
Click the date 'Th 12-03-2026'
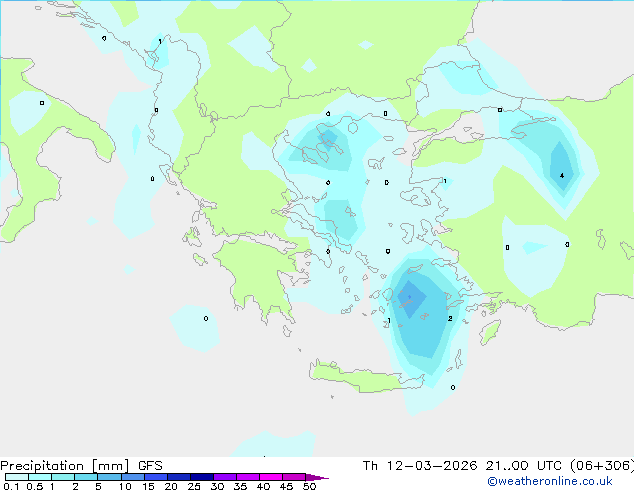(420, 466)
